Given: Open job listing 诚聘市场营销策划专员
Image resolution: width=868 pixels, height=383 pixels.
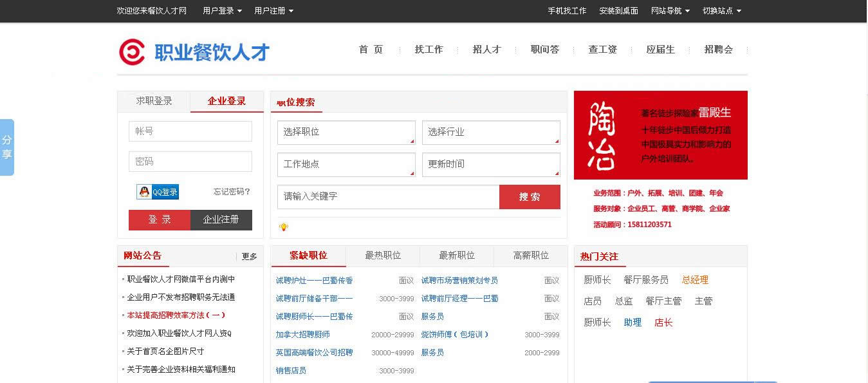Looking at the screenshot, I should click(459, 281).
